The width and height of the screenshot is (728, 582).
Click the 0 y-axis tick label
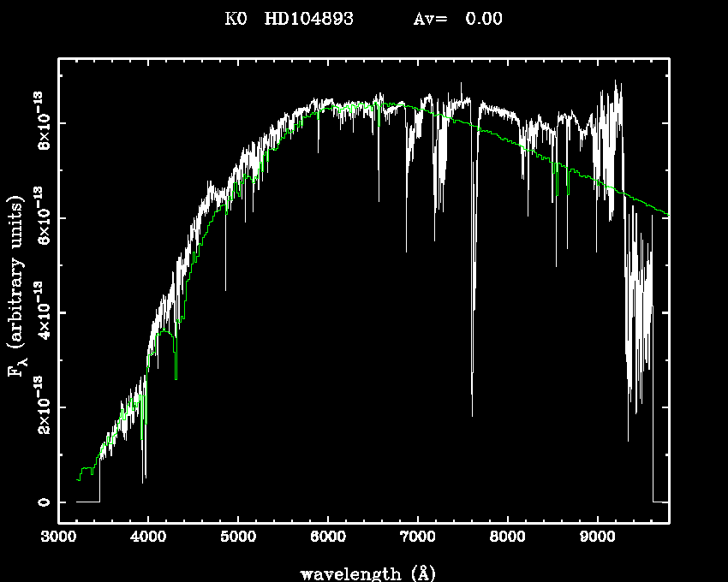point(41,502)
